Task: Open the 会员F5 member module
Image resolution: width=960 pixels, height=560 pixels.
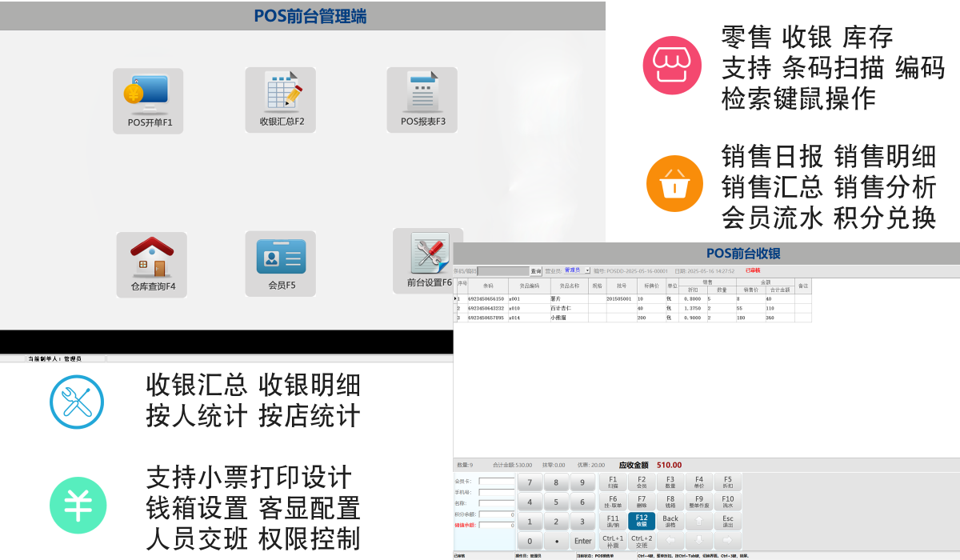Action: tap(281, 264)
